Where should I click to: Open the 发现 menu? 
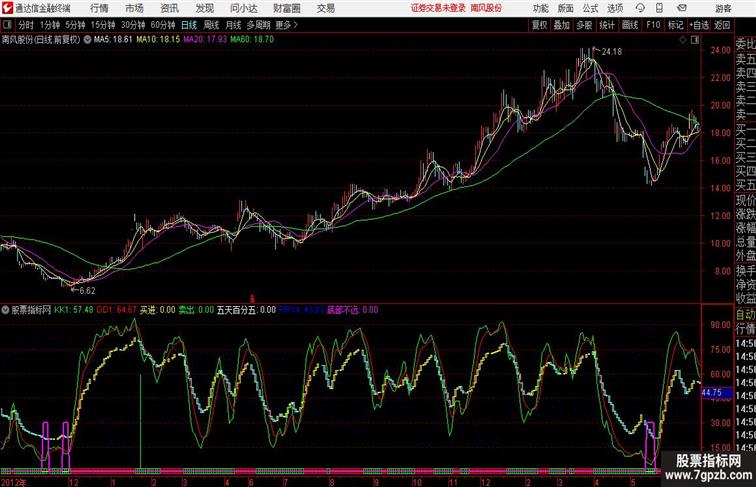click(204, 8)
